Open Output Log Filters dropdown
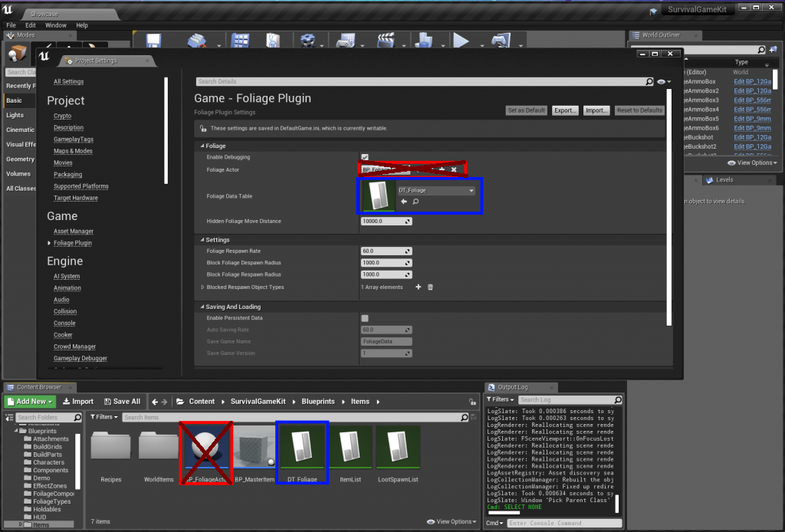Screen dimensions: 785x532 click(x=500, y=399)
